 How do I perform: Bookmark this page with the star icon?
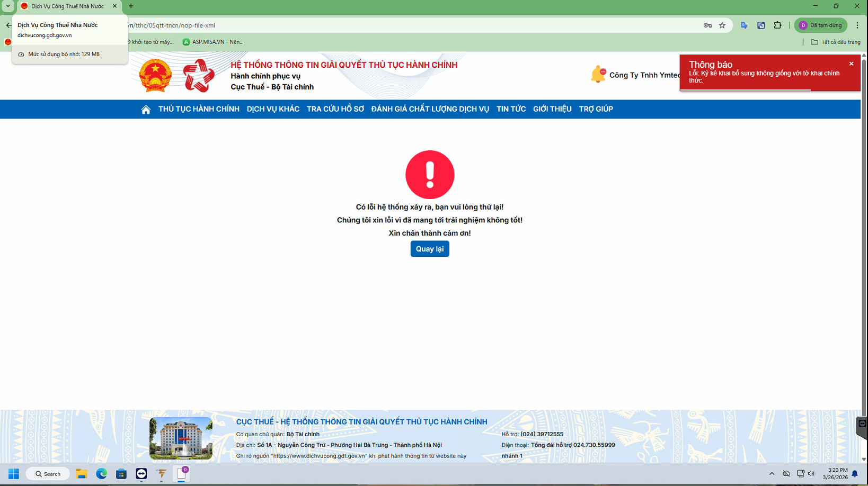pyautogui.click(x=722, y=25)
